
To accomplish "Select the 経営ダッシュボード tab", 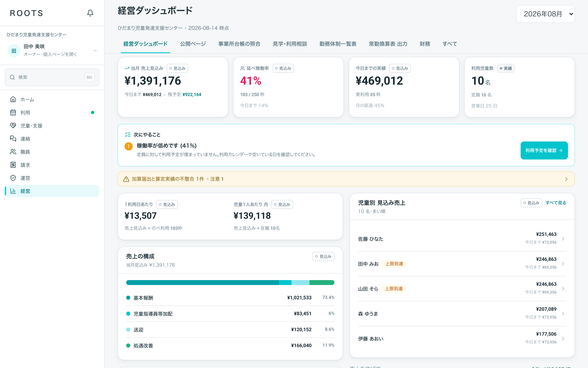I will (x=146, y=44).
